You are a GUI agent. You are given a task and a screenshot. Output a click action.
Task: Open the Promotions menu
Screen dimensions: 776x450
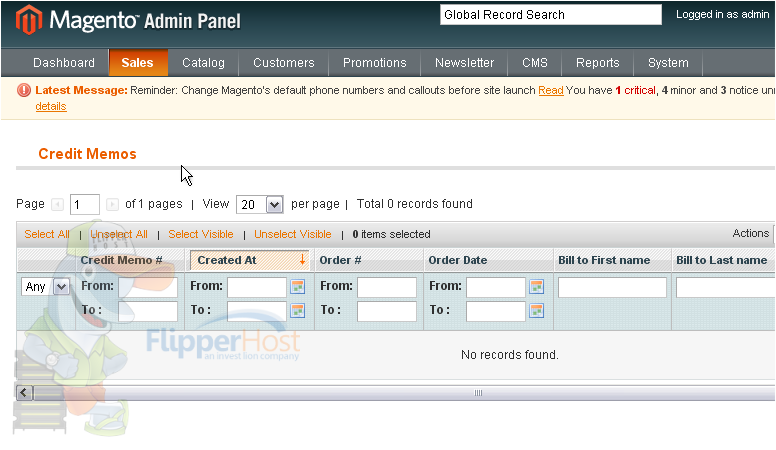pos(375,63)
